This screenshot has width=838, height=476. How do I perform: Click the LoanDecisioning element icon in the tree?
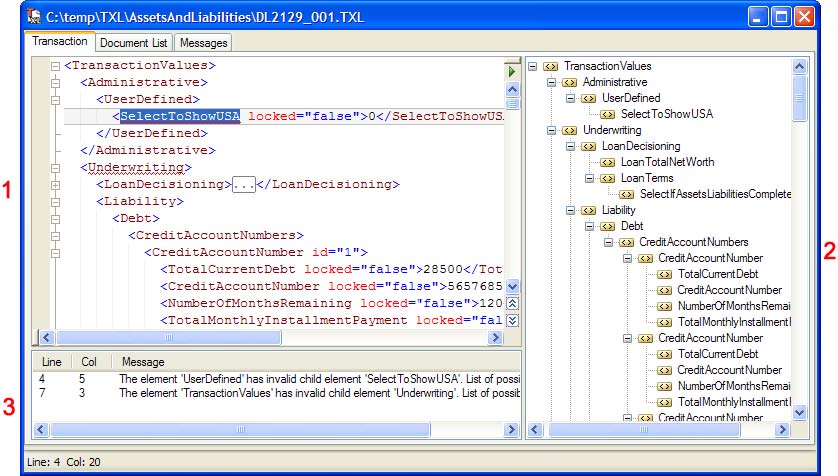(588, 146)
